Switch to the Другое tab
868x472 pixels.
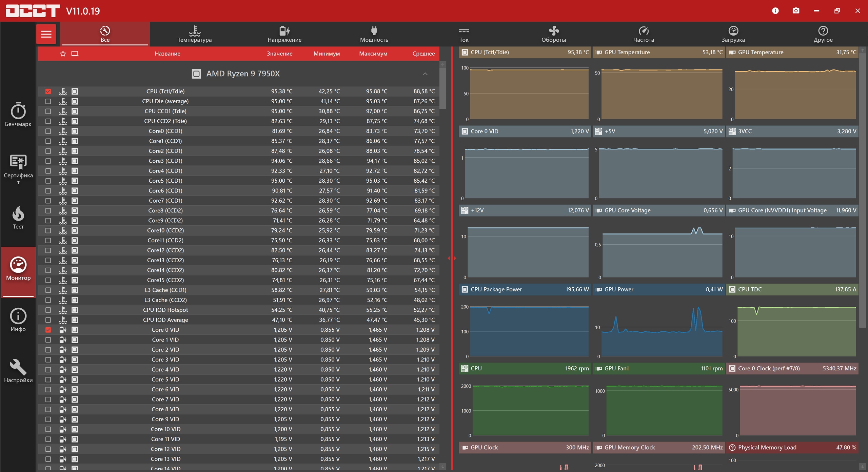[x=823, y=34]
